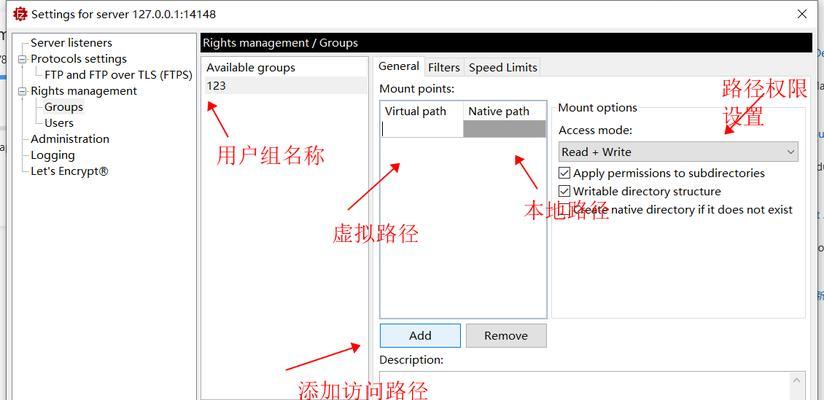The image size is (824, 400).
Task: Click the Native path column header
Action: [504, 111]
